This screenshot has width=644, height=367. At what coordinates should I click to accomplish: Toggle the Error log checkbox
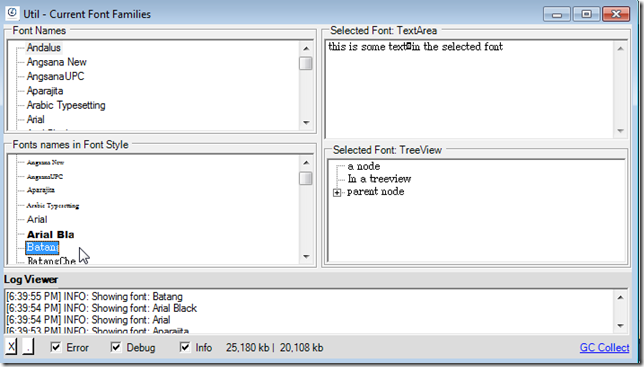pos(55,347)
